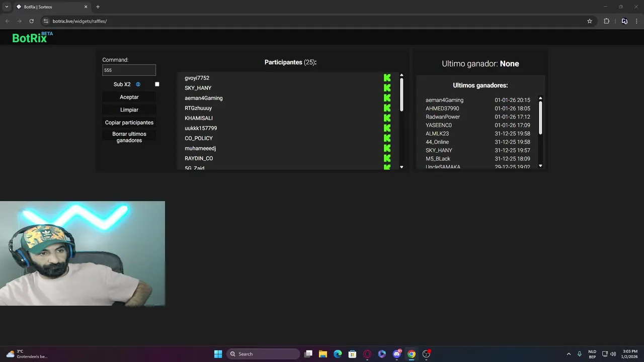
Task: Click the Kick icon next to RAYDIN_CO
Action: tap(387, 158)
